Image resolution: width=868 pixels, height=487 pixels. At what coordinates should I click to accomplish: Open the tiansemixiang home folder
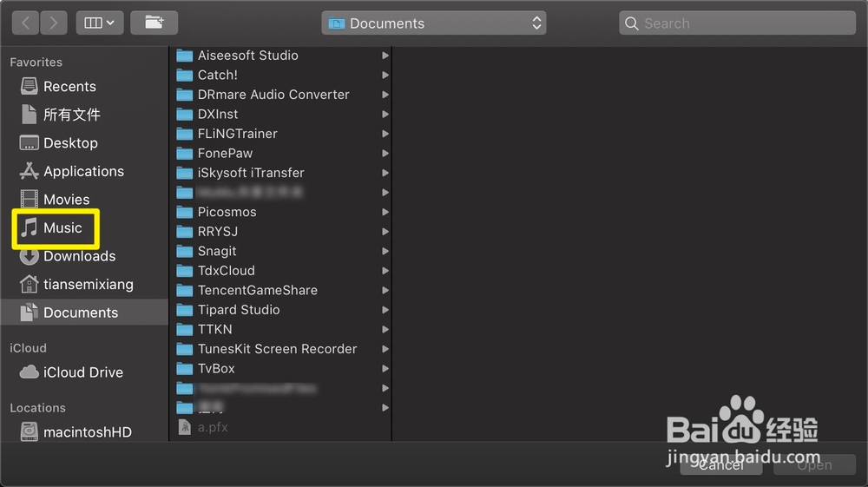(83, 284)
